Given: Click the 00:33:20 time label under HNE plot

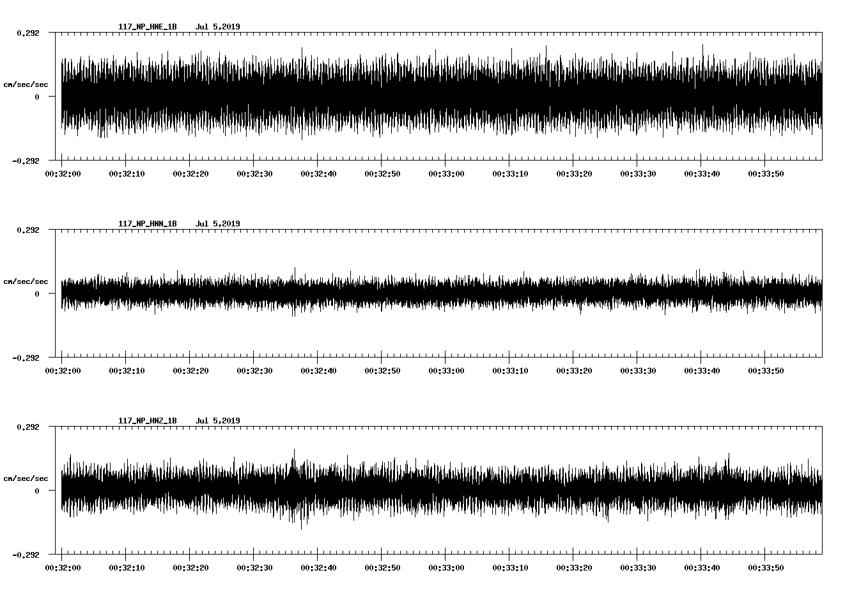Looking at the screenshot, I should [x=574, y=173].
